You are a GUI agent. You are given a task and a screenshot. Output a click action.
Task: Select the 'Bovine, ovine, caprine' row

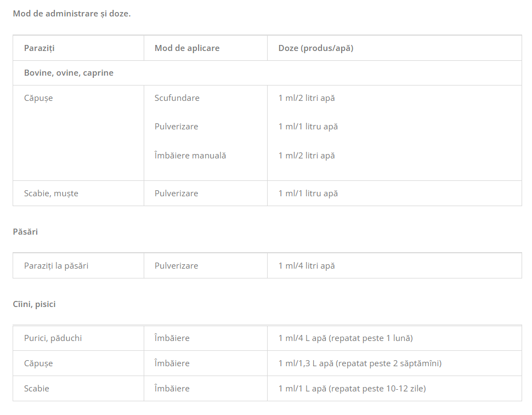(69, 73)
